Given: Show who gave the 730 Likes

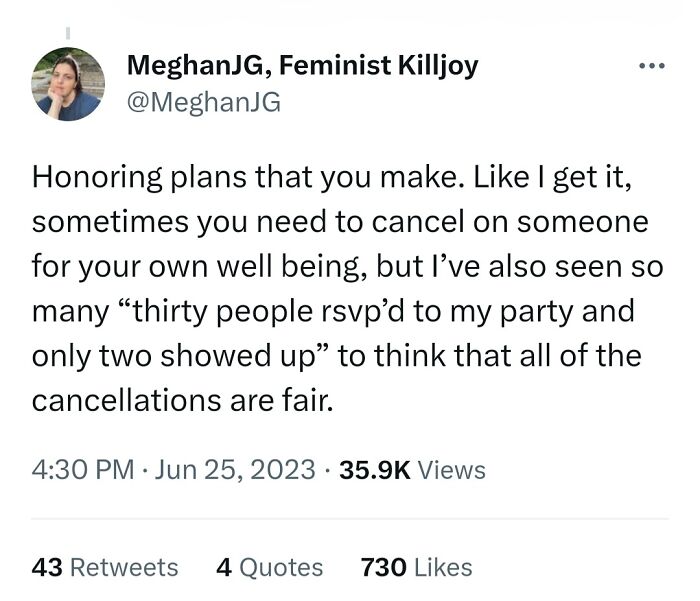Looking at the screenshot, I should (x=416, y=568).
